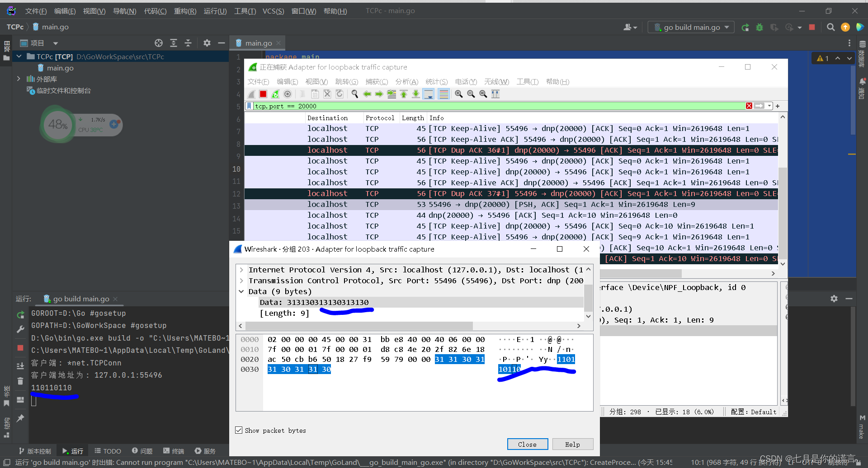Rerun go build main.go in Run panel
The height and width of the screenshot is (468, 868).
click(x=20, y=315)
